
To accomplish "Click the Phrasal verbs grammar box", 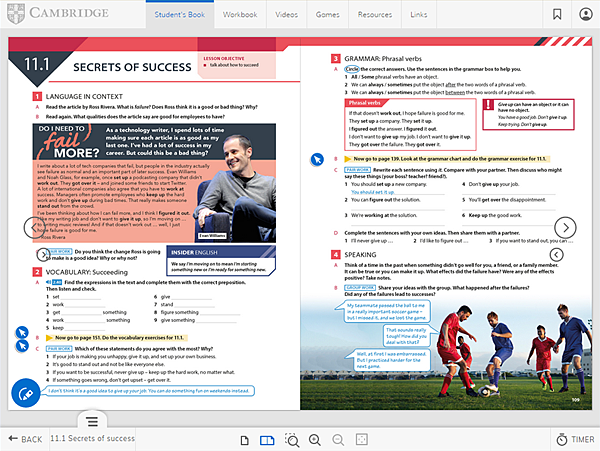I will pyautogui.click(x=410, y=124).
